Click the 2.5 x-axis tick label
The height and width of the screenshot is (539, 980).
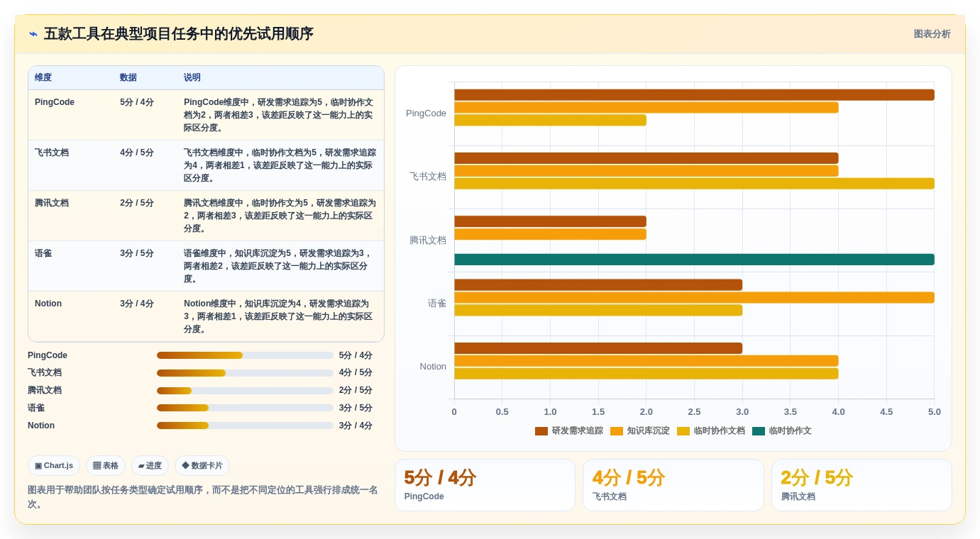[x=694, y=412]
